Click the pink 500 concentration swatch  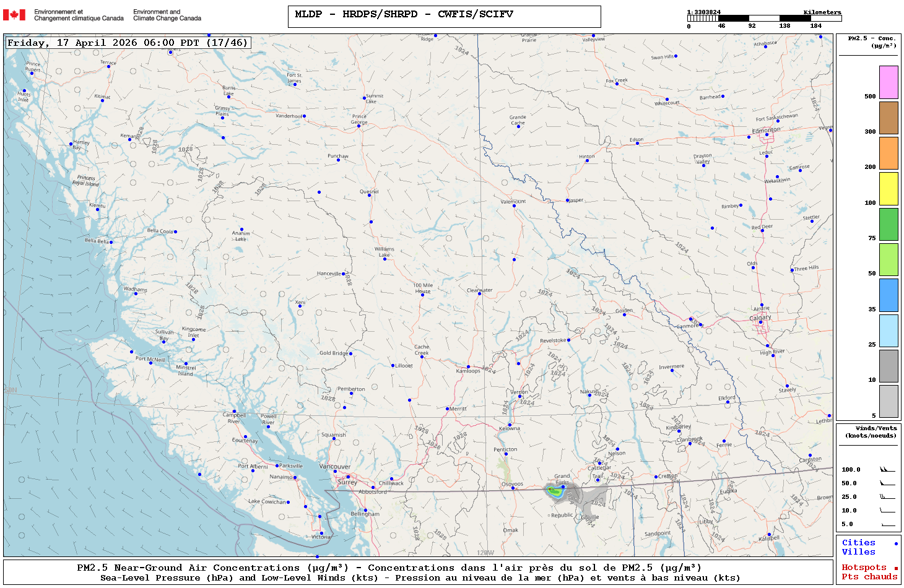click(x=889, y=82)
